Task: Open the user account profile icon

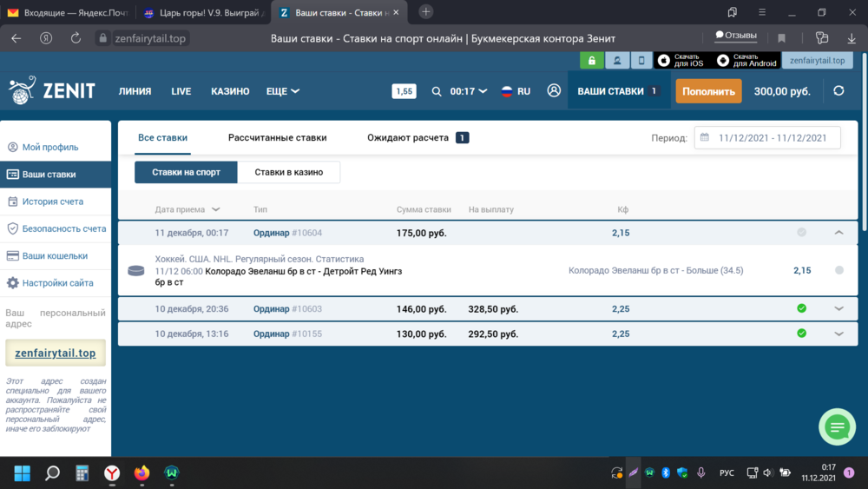Action: [x=554, y=91]
